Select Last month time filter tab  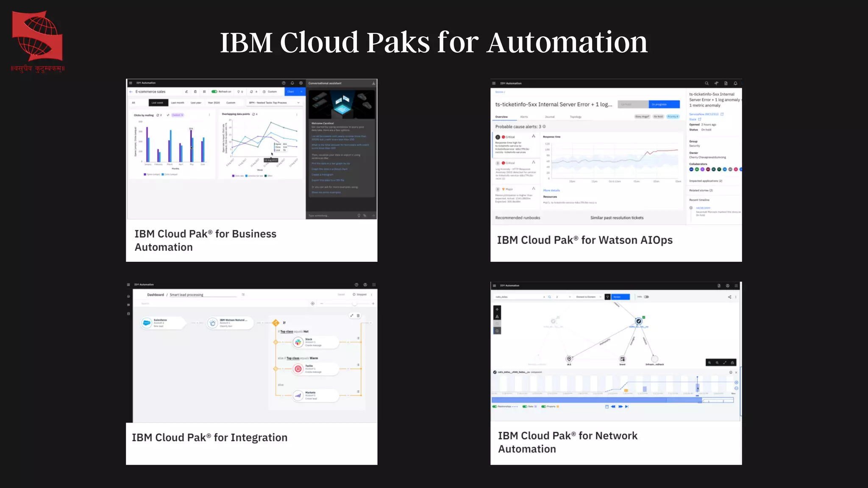click(178, 103)
